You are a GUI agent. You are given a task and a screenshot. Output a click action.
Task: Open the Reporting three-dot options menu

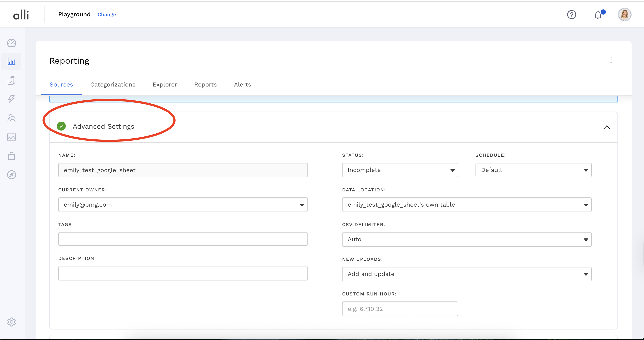(611, 60)
